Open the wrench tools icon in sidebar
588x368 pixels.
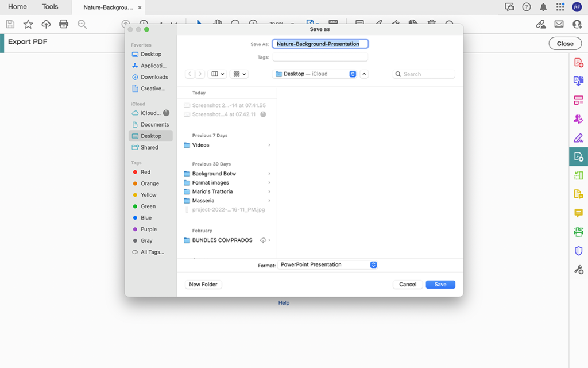pyautogui.click(x=579, y=269)
